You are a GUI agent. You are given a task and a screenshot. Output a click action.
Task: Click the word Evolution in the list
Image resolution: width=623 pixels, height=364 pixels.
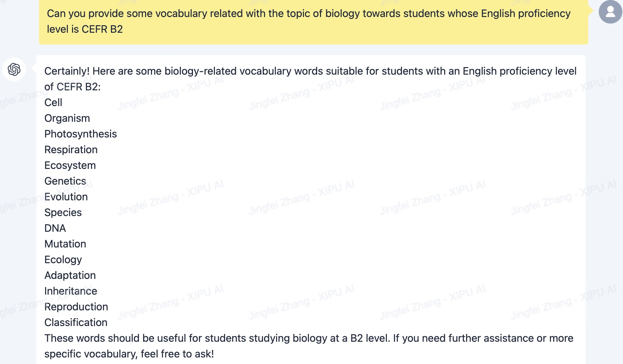pos(66,197)
